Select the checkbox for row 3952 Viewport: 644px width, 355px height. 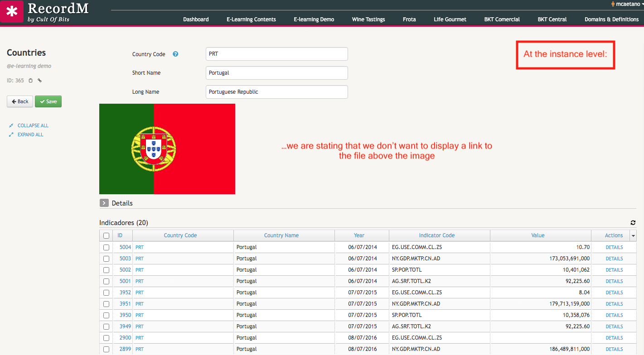pyautogui.click(x=106, y=293)
